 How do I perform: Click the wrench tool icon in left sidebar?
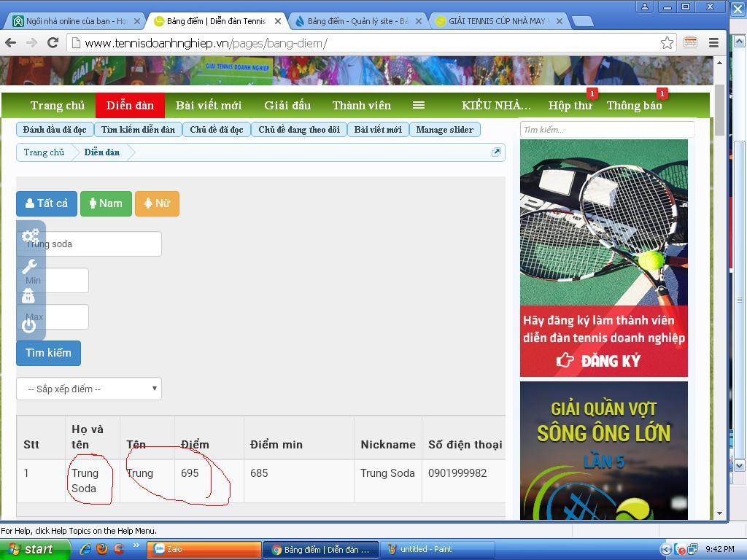coord(29,266)
